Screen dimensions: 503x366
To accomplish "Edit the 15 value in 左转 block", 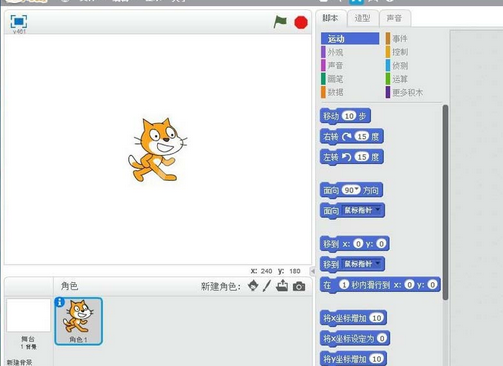I will tap(362, 157).
